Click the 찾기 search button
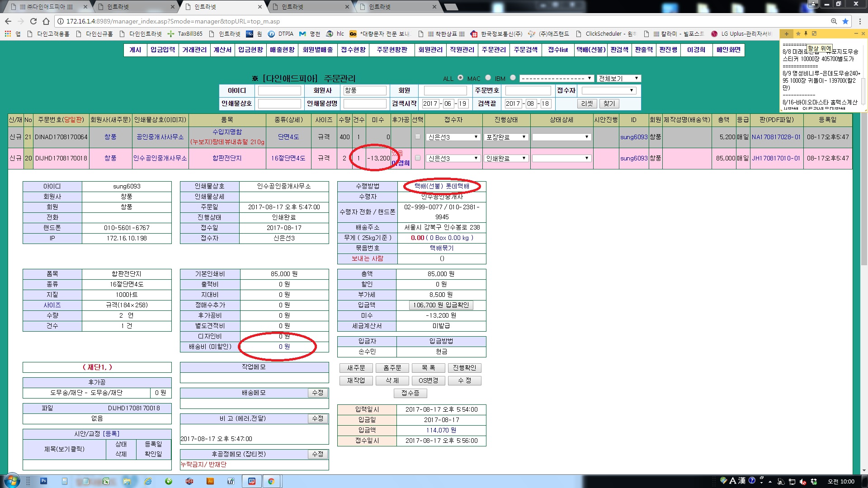This screenshot has width=868, height=488. click(609, 103)
